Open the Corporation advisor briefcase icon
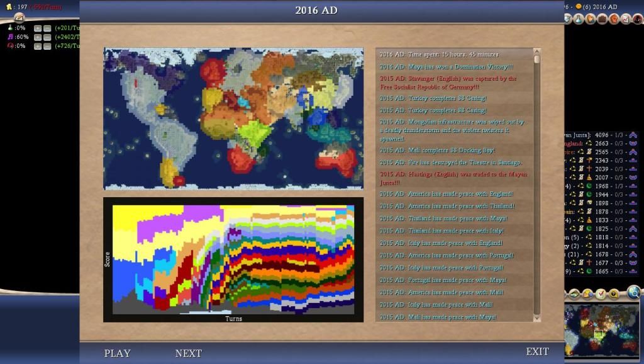 point(602,18)
